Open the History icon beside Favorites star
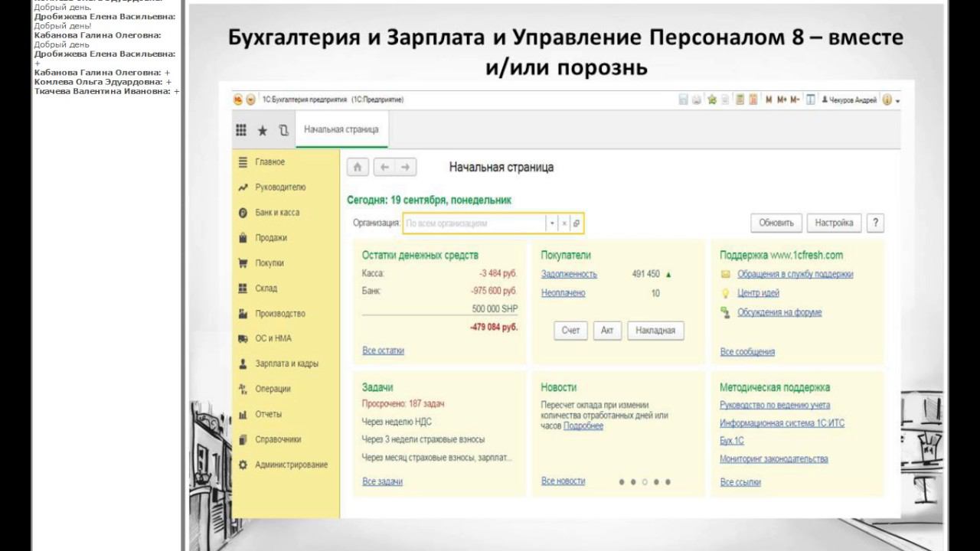The image size is (980, 551). tap(284, 130)
